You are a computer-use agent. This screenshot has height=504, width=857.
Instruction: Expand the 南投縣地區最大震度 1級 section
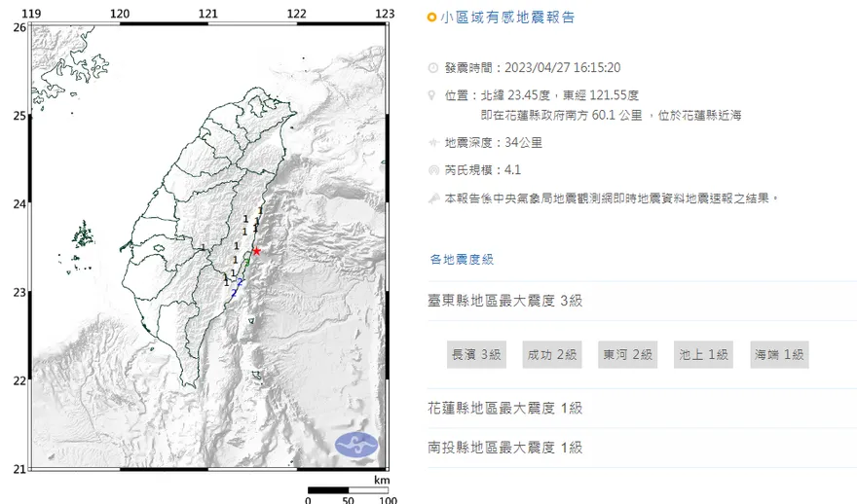point(505,447)
